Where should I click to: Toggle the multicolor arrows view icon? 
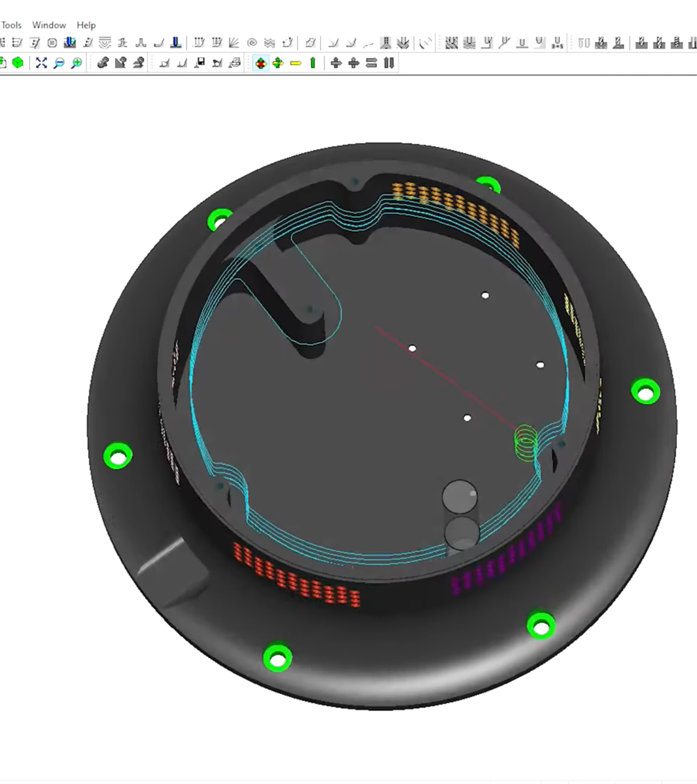click(261, 63)
